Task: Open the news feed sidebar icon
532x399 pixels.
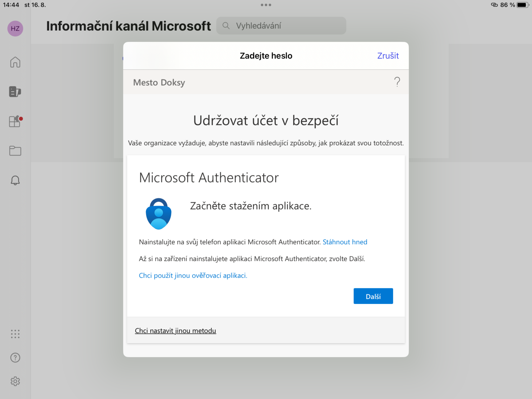Action: [15, 91]
